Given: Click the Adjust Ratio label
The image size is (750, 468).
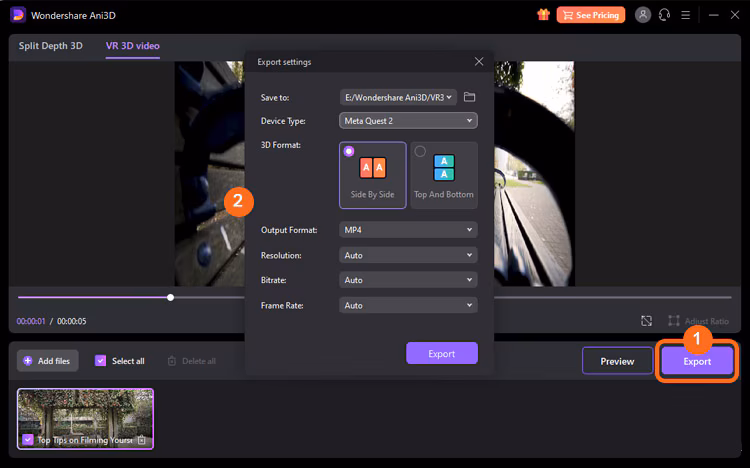Looking at the screenshot, I should pos(706,321).
